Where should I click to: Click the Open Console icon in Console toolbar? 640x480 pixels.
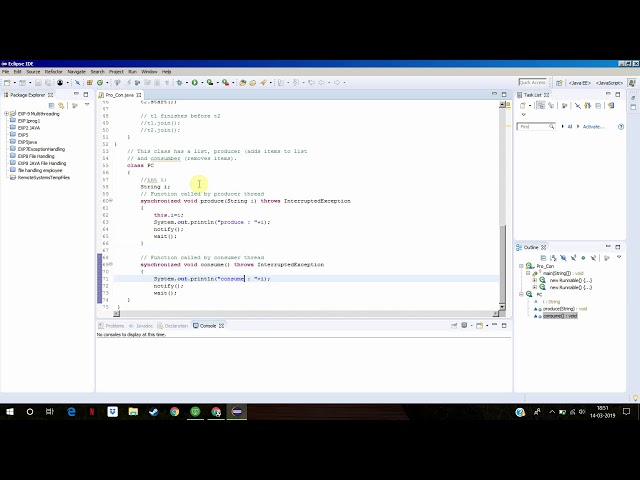(480, 325)
